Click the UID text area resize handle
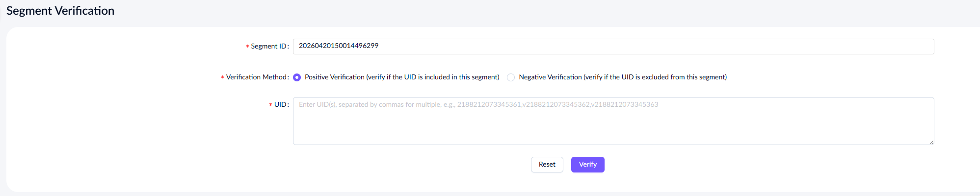This screenshot has width=980, height=196. [931, 142]
